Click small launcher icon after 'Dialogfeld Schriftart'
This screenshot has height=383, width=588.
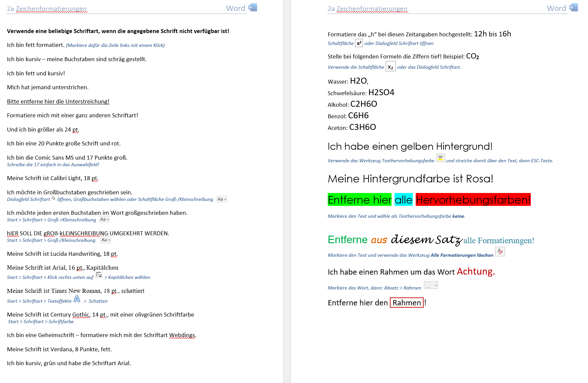[x=53, y=199]
